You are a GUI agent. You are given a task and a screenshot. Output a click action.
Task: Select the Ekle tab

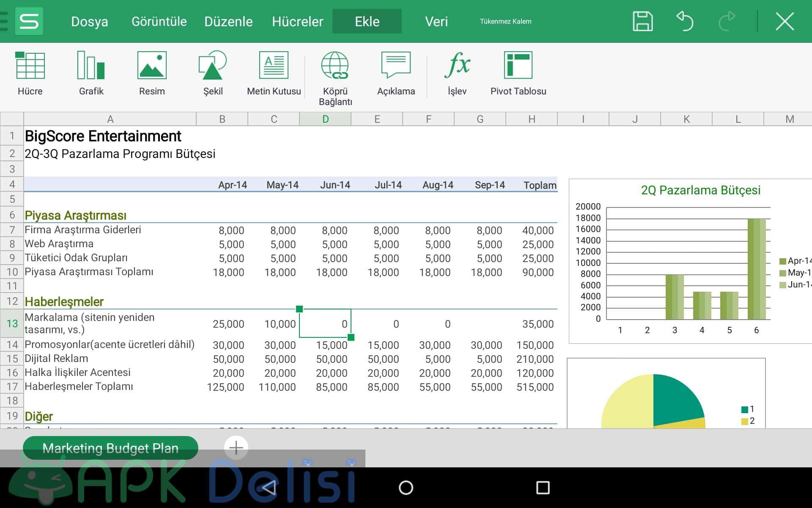(x=367, y=21)
